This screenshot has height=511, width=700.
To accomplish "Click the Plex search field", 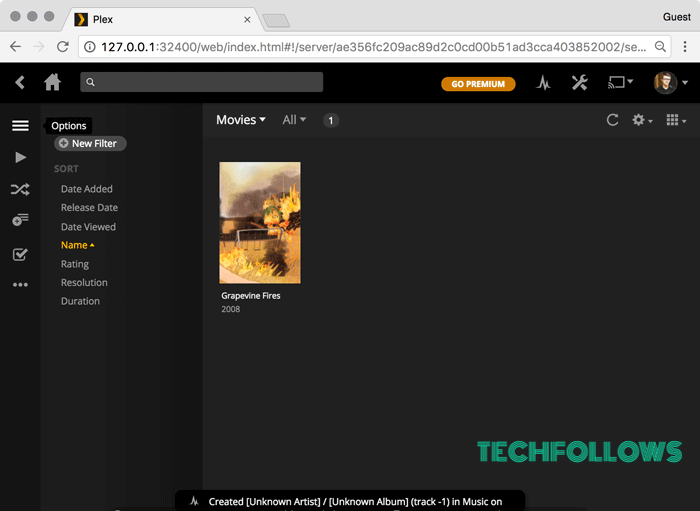I will [x=201, y=82].
